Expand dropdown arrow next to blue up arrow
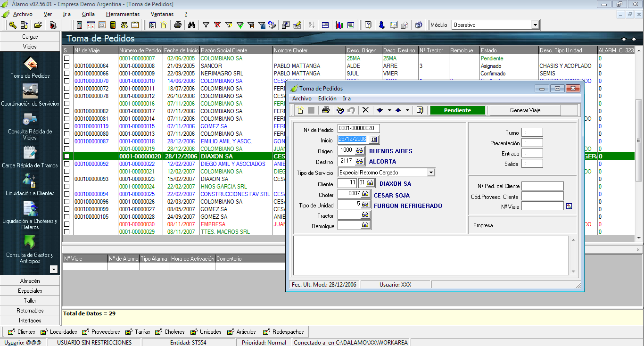644x346 pixels. tap(407, 110)
